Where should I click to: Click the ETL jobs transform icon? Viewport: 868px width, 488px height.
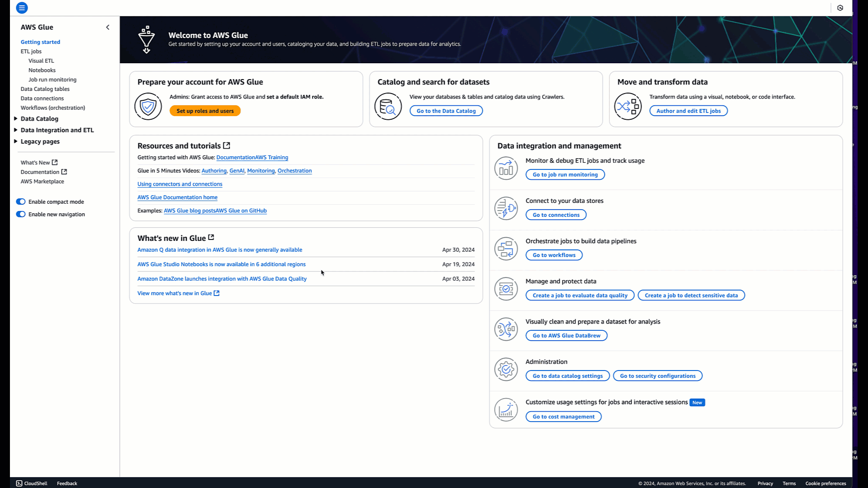click(628, 105)
